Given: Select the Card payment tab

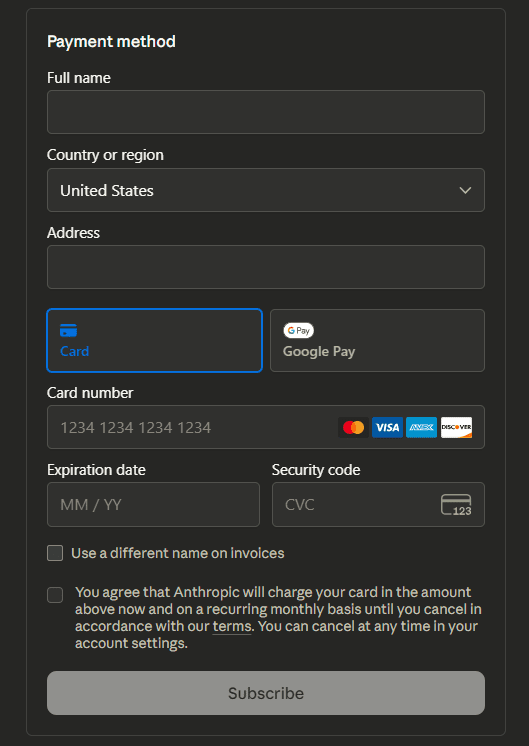Looking at the screenshot, I should [x=155, y=340].
